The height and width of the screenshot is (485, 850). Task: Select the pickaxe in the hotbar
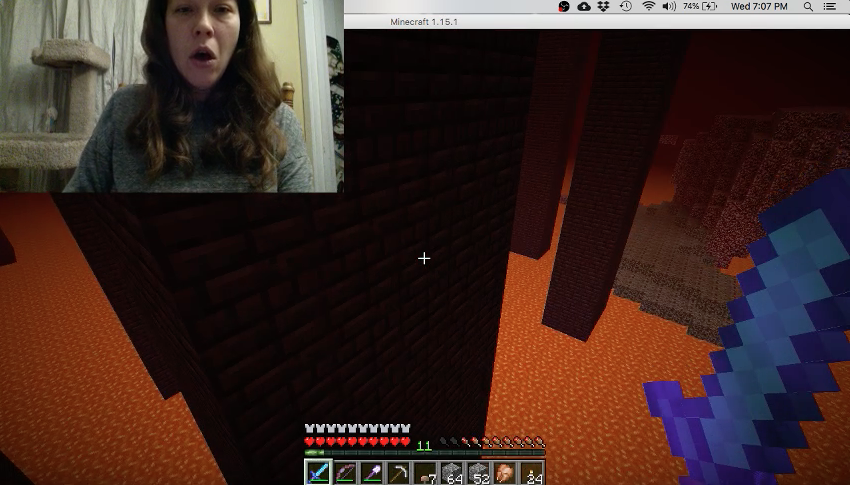pos(399,473)
